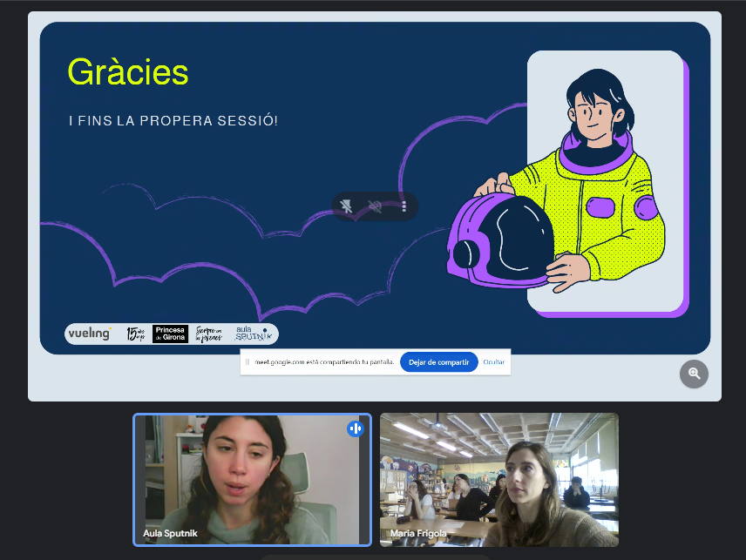Click the unpin icon on the presentation overlay

[347, 206]
